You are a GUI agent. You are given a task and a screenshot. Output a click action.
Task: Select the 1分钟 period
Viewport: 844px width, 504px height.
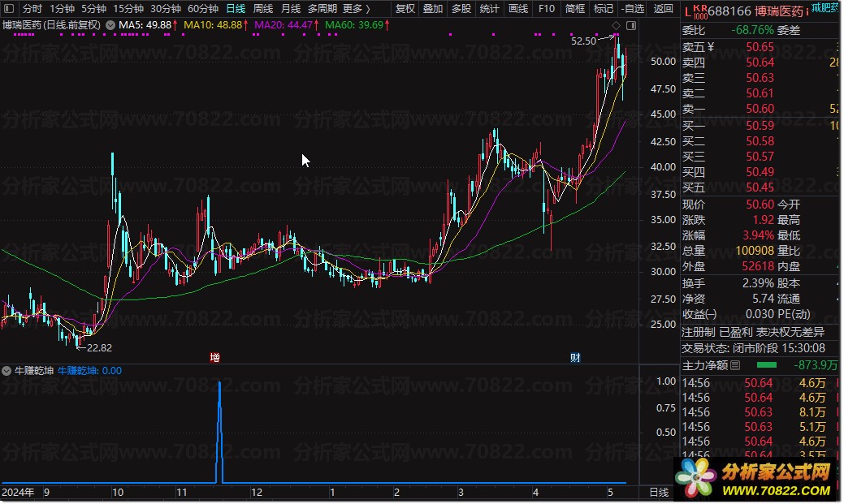pos(62,9)
